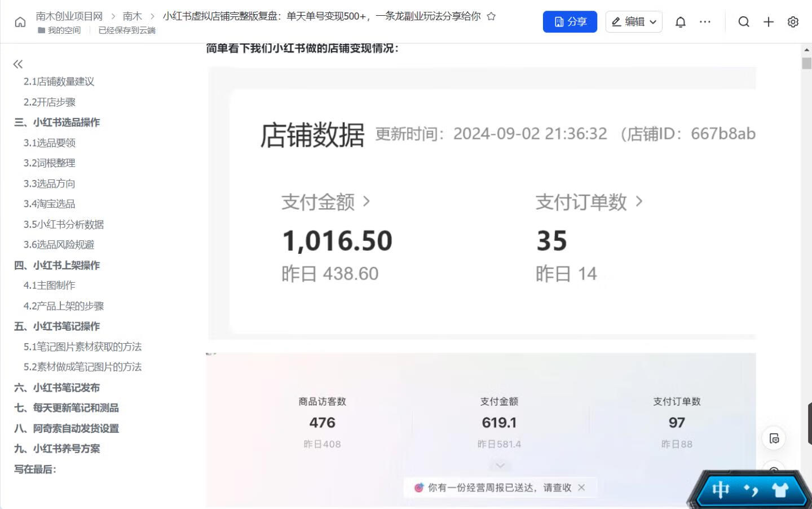Click the blue 分享 share button
Screen dimensions: 812x509
570,21
